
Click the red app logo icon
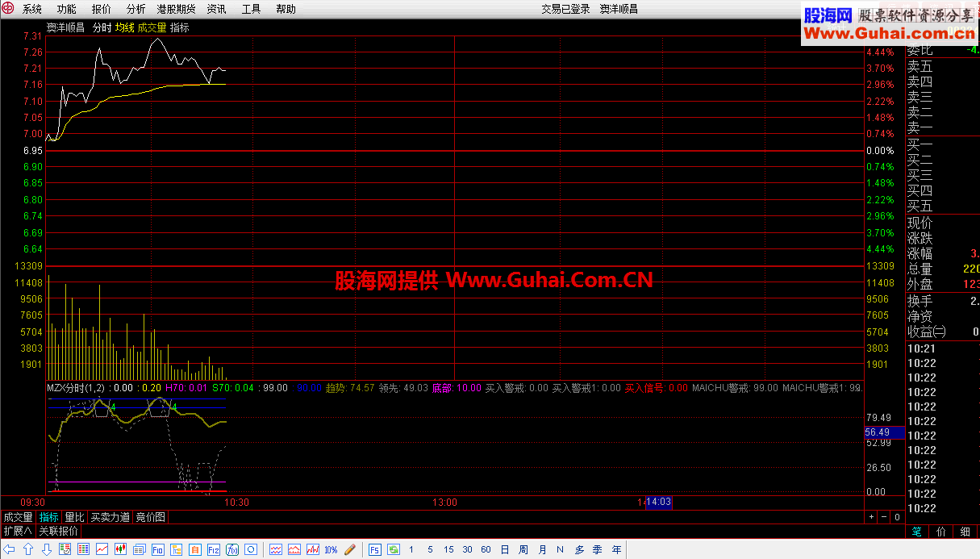click(x=9, y=9)
